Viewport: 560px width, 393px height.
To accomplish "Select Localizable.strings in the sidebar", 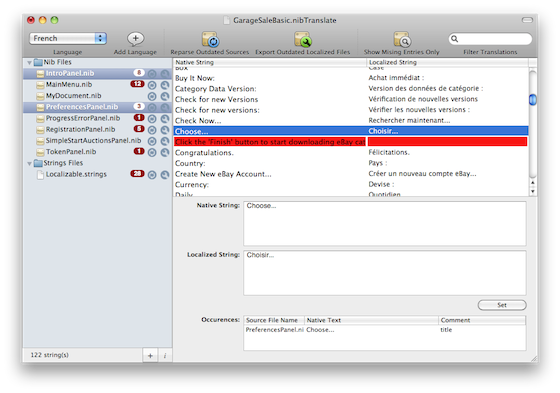I will pos(76,174).
